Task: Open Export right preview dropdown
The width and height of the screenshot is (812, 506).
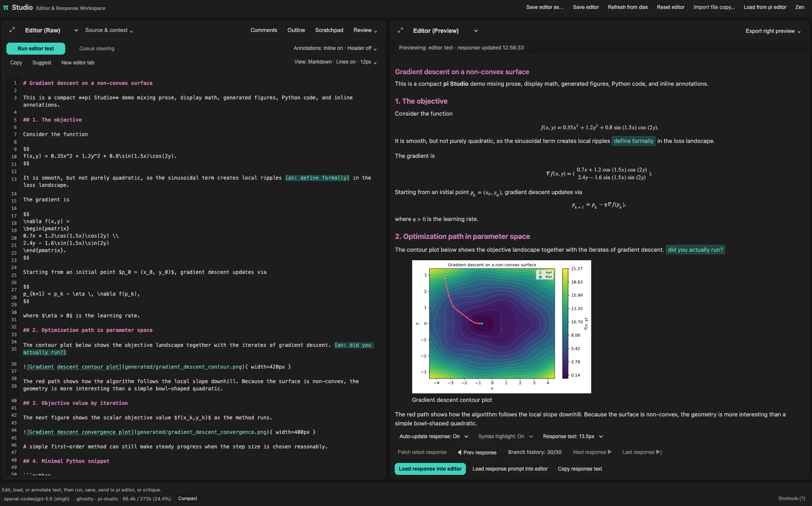Action: 773,31
